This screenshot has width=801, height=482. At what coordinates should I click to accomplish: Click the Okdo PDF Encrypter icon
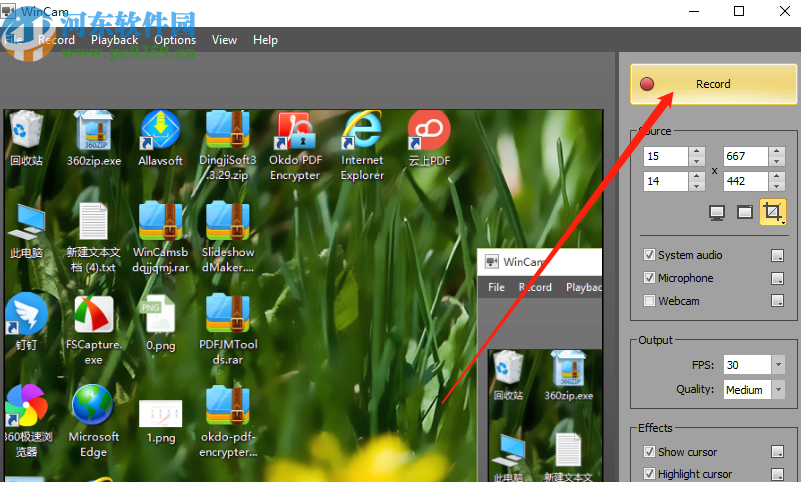(x=295, y=131)
